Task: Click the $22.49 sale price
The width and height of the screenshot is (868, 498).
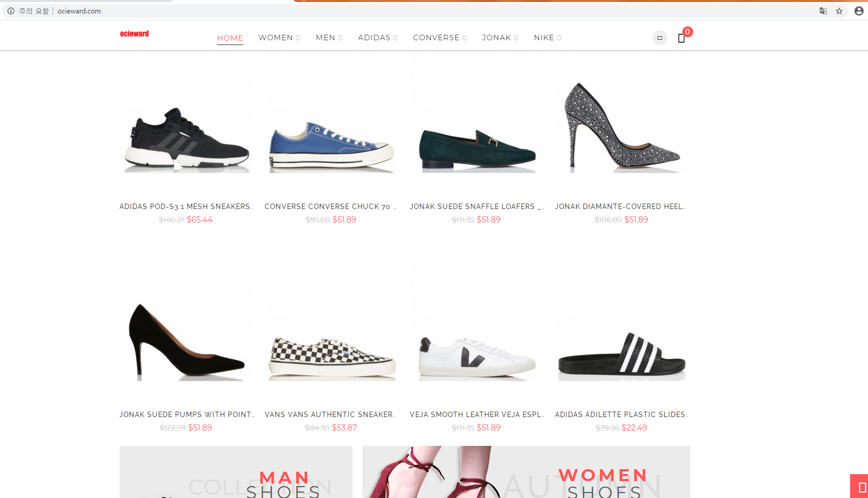Action: pyautogui.click(x=634, y=427)
